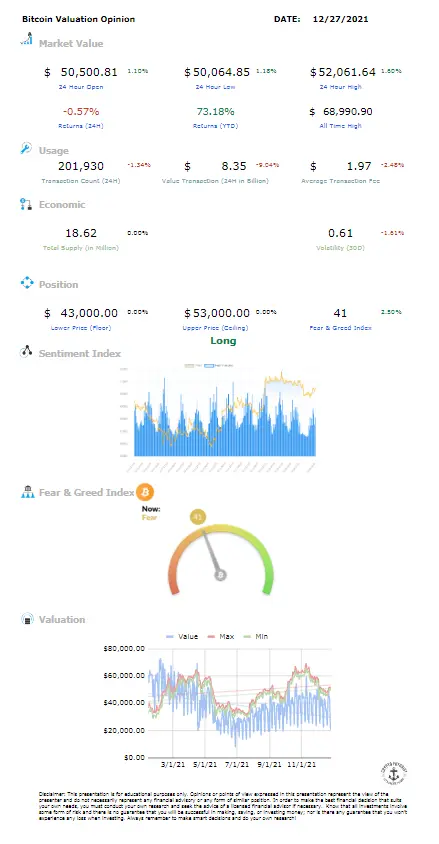
Task: Click the $20,000.00 y-axis label
Action: click(x=124, y=730)
